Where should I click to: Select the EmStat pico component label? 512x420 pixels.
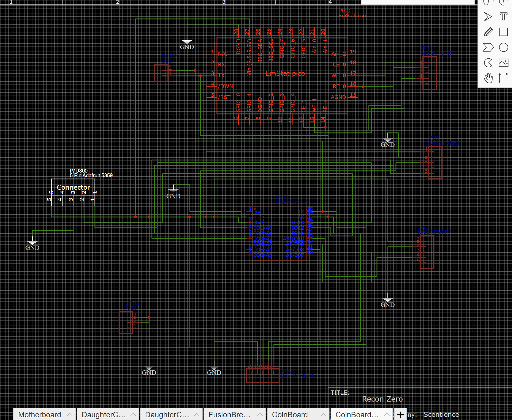(285, 74)
